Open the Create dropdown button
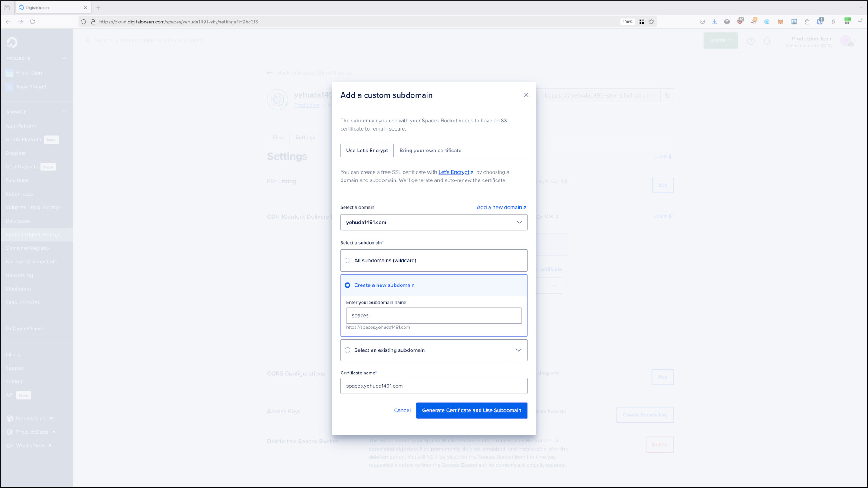Viewport: 868px width, 488px height. pos(720,40)
